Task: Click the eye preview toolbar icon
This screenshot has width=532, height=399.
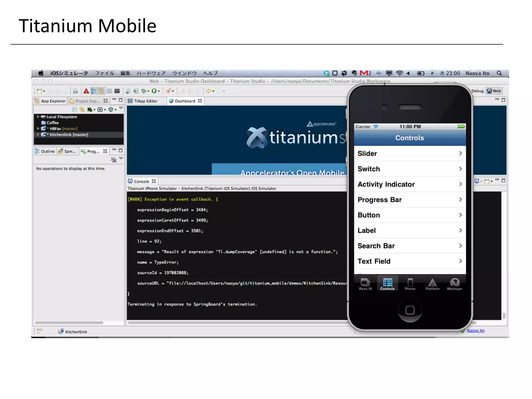Action: click(x=109, y=91)
